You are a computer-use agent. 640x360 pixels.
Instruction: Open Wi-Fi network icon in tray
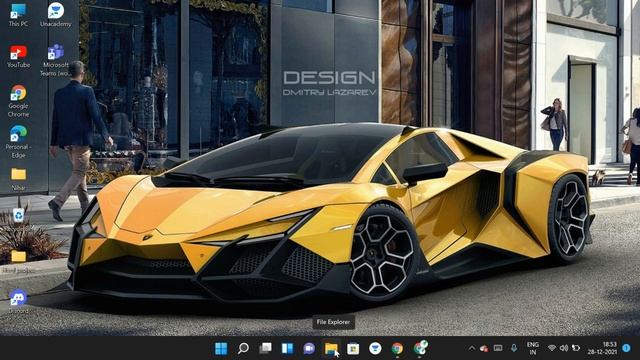[x=552, y=348]
